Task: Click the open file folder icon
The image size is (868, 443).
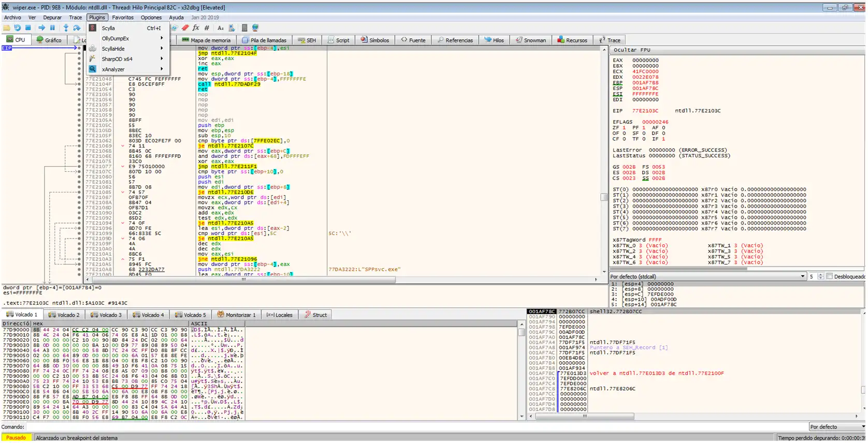Action: click(7, 28)
